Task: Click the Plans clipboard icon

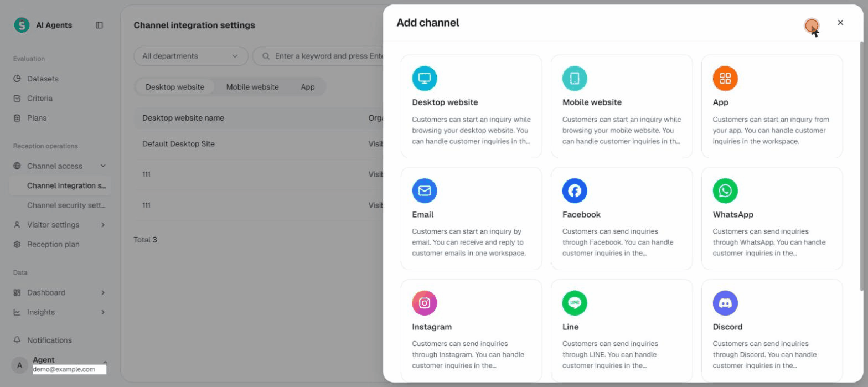Action: click(x=17, y=118)
